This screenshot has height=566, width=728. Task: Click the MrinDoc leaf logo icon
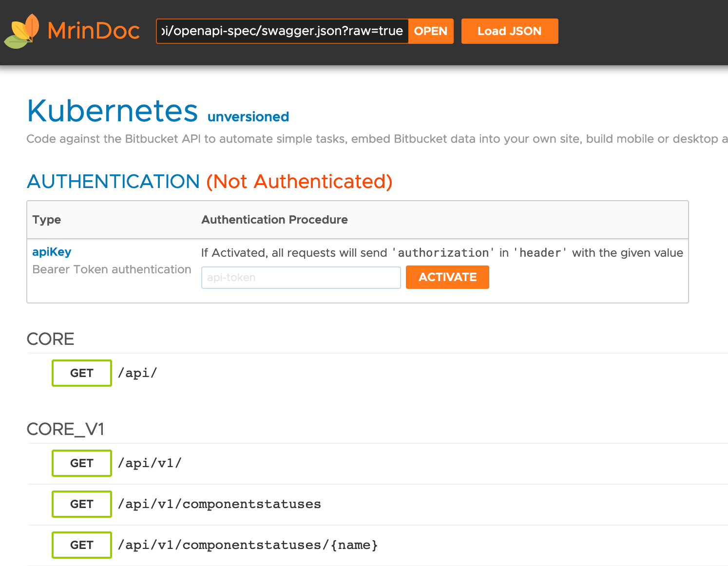click(x=21, y=31)
